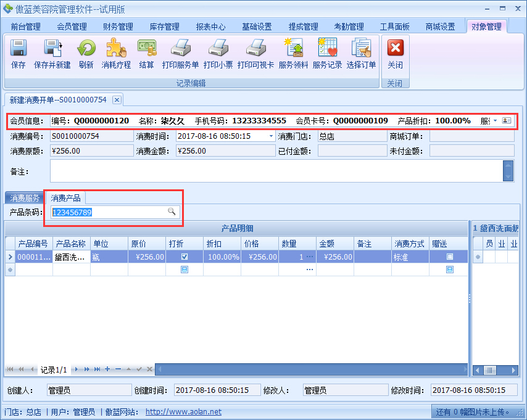The height and width of the screenshot is (420, 527).
Task: Open 服务记录 calendar icon
Action: point(327,49)
